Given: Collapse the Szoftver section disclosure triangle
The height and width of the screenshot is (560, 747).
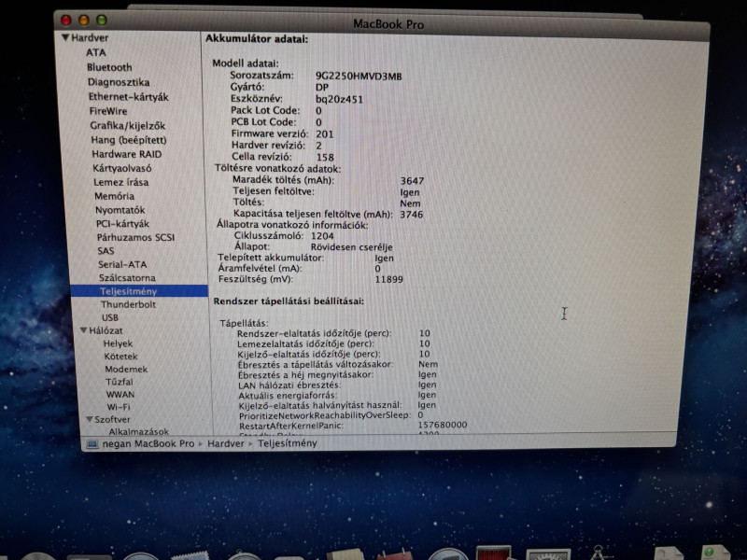Looking at the screenshot, I should tap(89, 419).
